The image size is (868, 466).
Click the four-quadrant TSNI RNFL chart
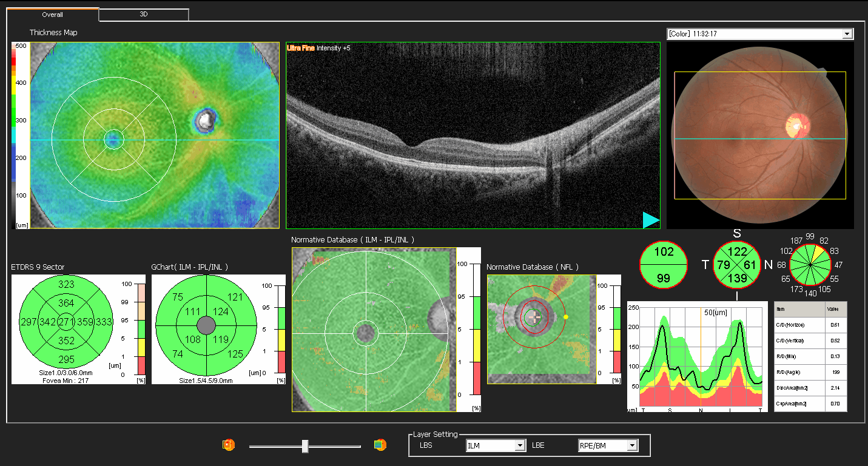[x=737, y=264]
